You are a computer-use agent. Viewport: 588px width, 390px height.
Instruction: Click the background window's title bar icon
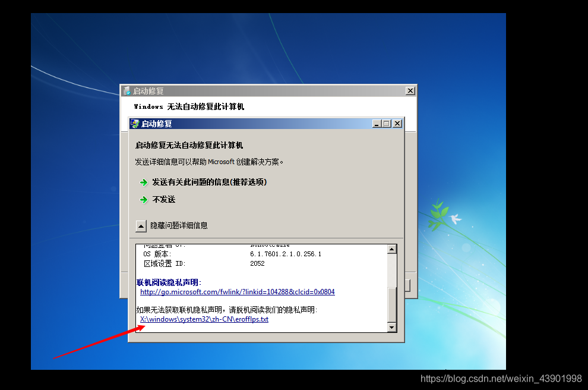(x=127, y=91)
